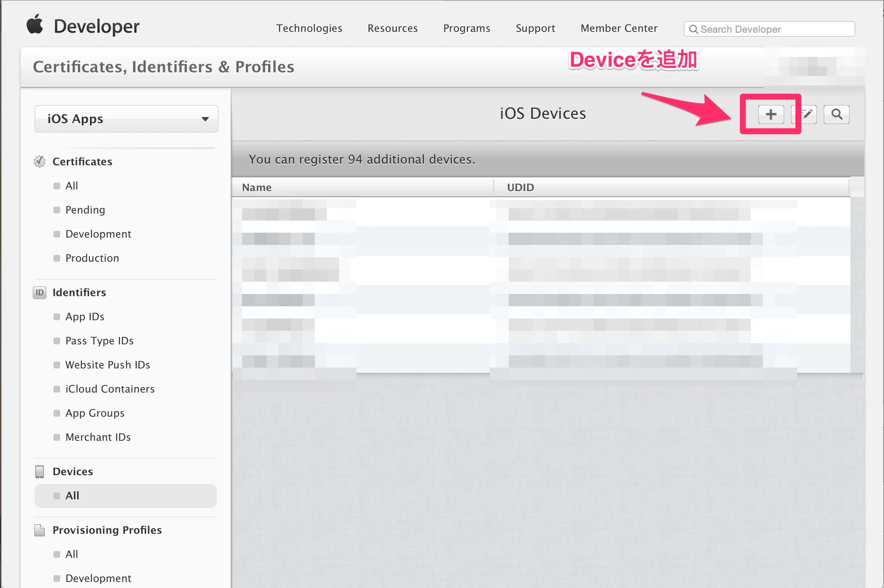Focus the Search Developer field
This screenshot has height=588, width=884.
pyautogui.click(x=769, y=29)
